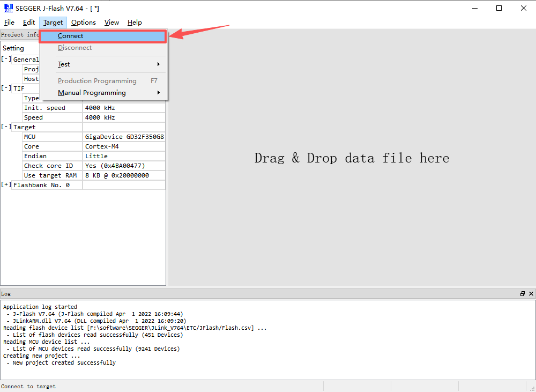Screen dimensions: 536x392
Task: Open the Options menu
Action: (x=84, y=23)
